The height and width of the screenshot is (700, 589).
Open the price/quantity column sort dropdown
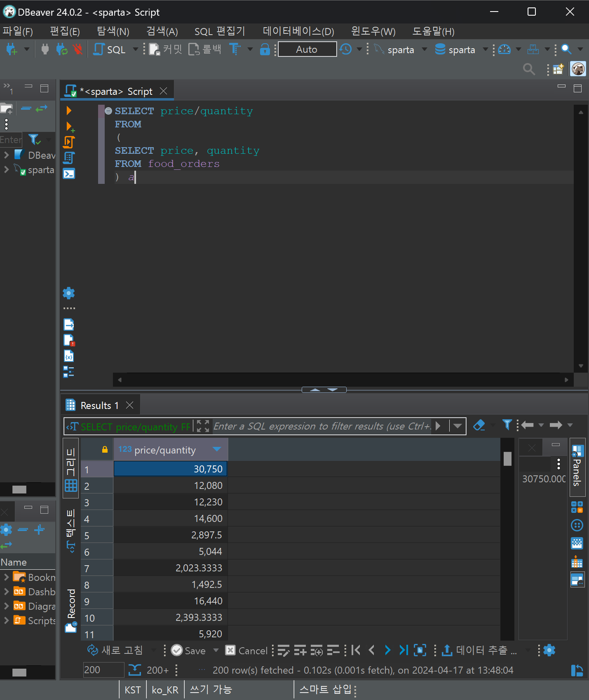(x=217, y=449)
